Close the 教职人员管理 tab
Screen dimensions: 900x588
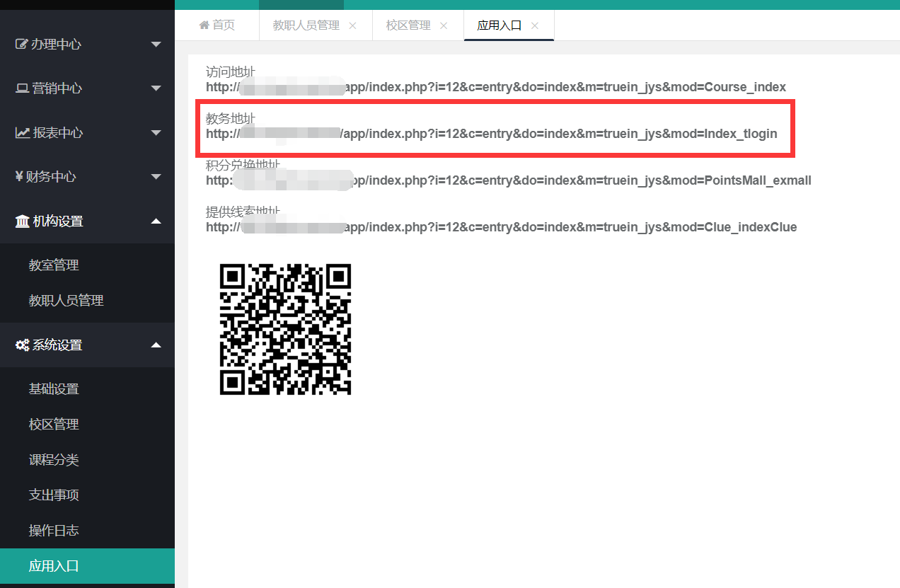(352, 25)
